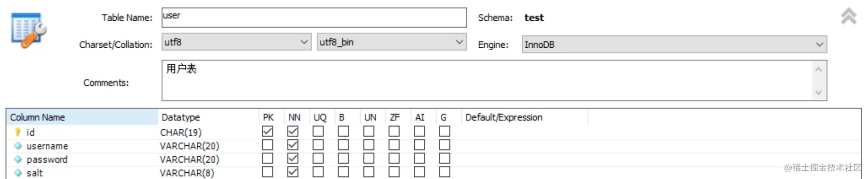Click the diamond icon beside salt
This screenshot has width=868, height=179.
[18, 172]
